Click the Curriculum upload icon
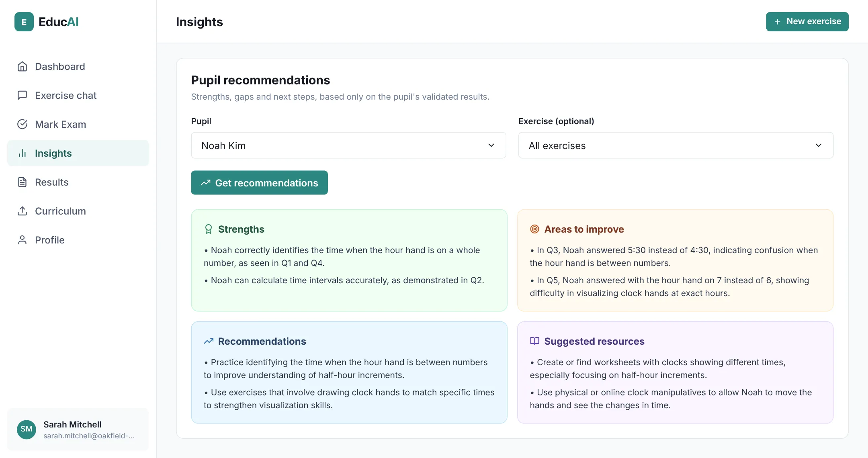The width and height of the screenshot is (868, 458). [x=23, y=211]
